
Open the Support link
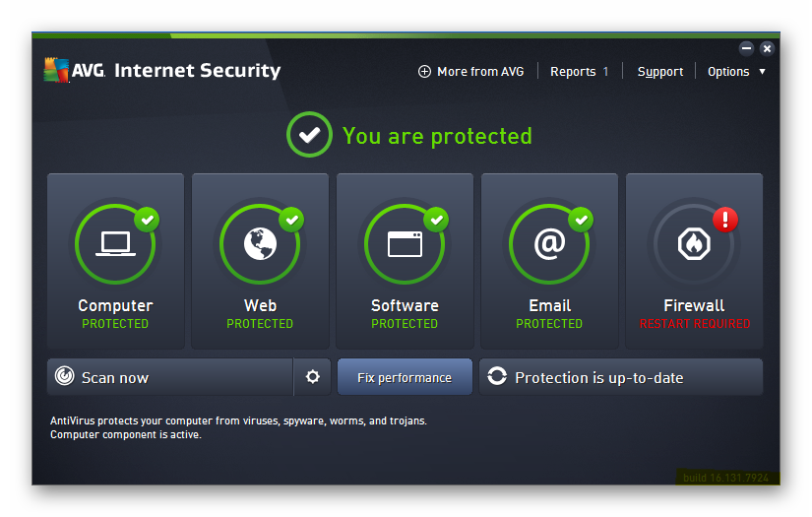tap(660, 72)
